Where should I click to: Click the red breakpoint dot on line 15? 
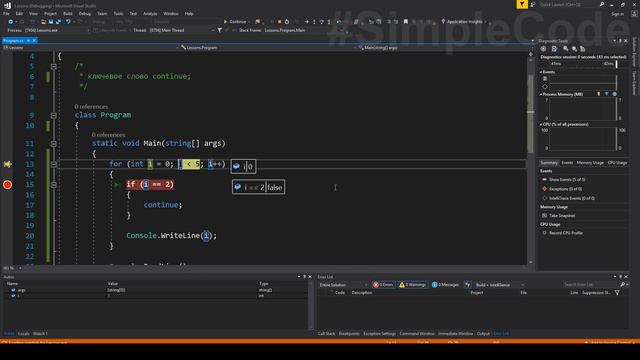(x=7, y=185)
